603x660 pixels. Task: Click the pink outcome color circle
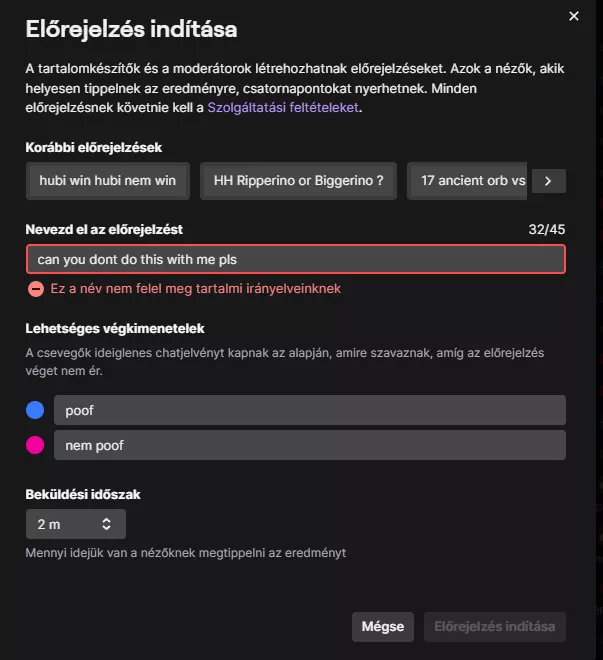point(36,445)
